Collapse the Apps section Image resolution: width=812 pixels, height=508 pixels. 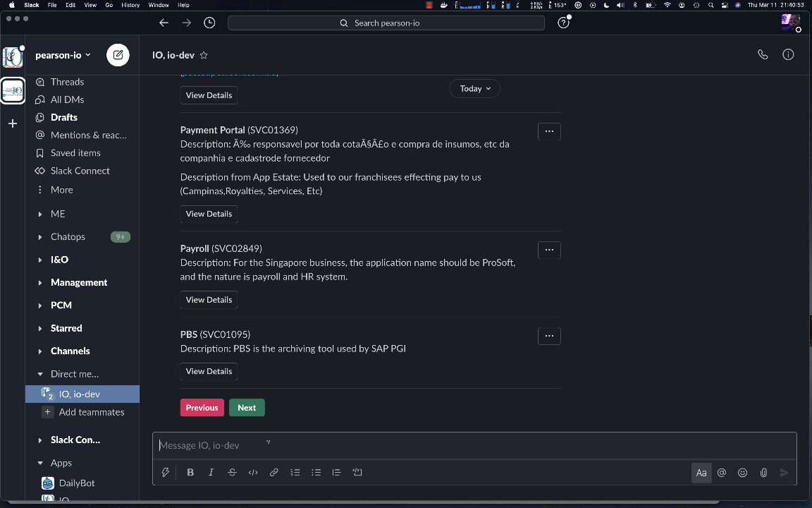40,463
